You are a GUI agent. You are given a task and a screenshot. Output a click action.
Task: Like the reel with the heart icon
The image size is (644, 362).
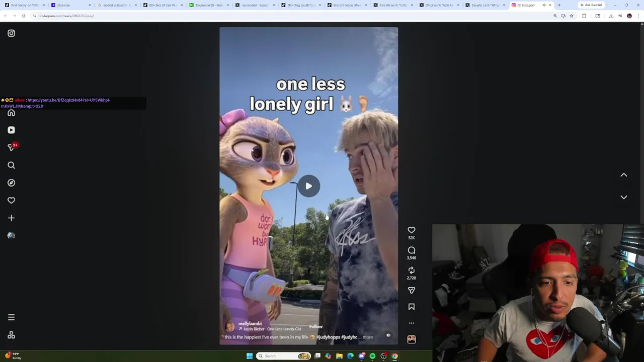[411, 230]
